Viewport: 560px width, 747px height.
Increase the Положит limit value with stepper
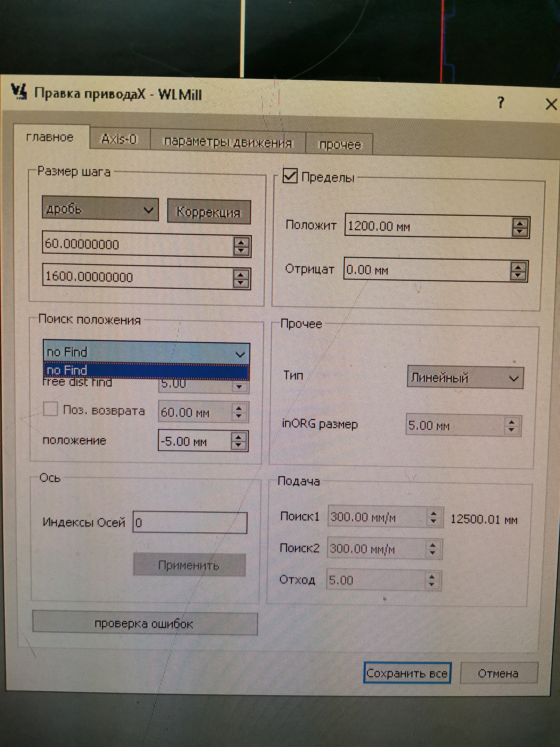pyautogui.click(x=520, y=224)
